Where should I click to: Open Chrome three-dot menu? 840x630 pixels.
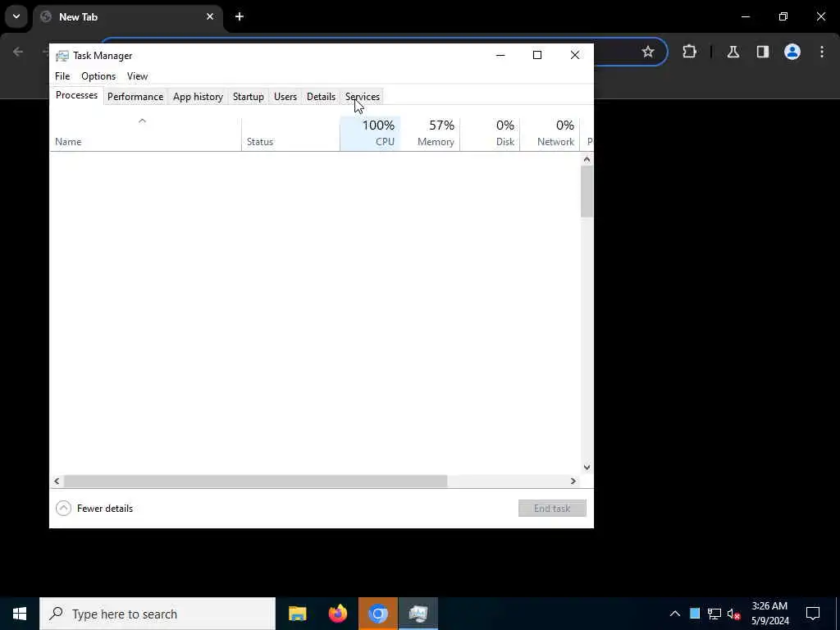click(822, 52)
